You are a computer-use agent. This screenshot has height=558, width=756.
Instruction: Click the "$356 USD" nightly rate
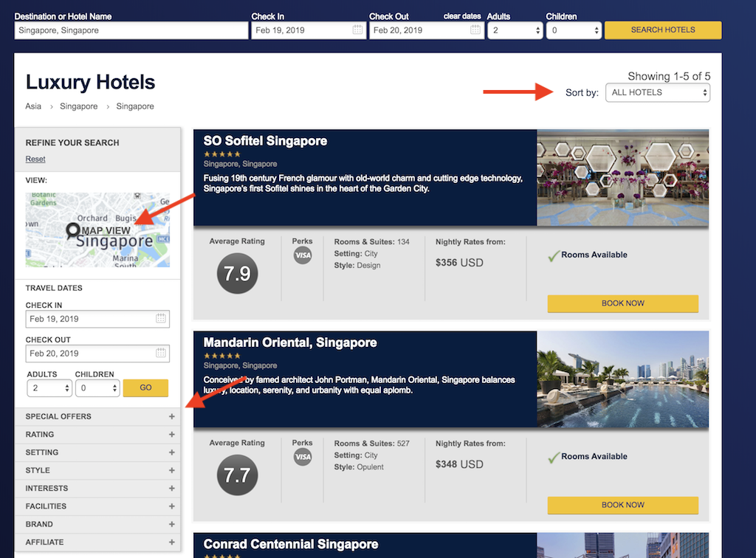point(459,263)
